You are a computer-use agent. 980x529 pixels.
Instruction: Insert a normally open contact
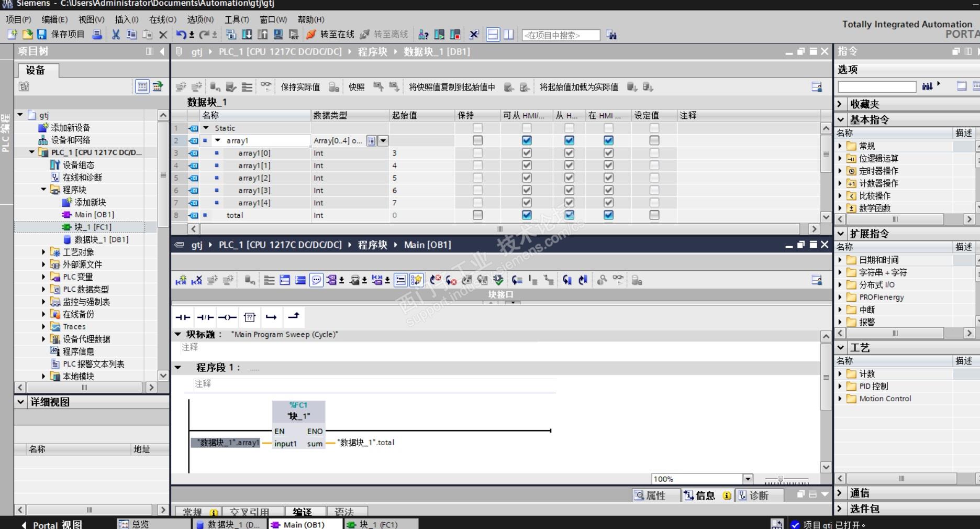click(x=183, y=317)
